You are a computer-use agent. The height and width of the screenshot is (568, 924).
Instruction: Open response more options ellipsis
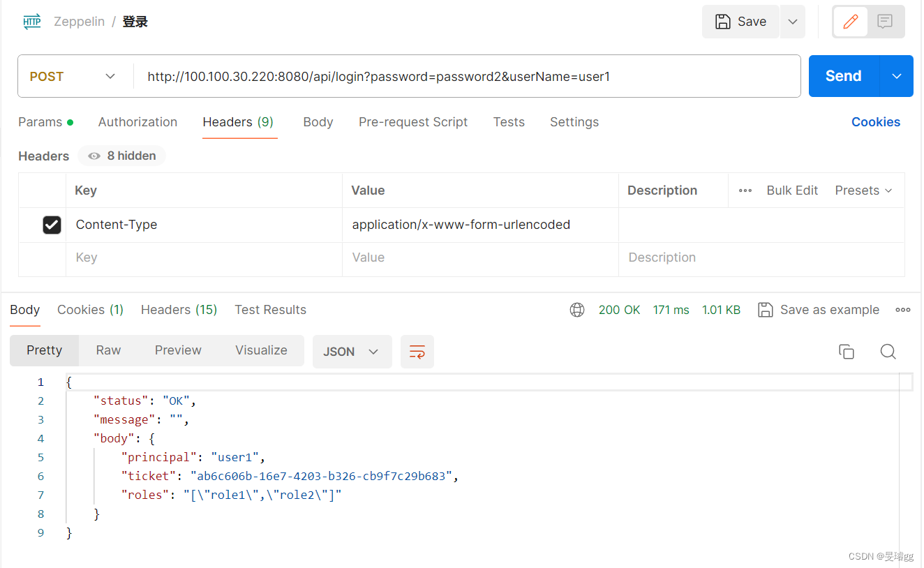pyautogui.click(x=903, y=310)
